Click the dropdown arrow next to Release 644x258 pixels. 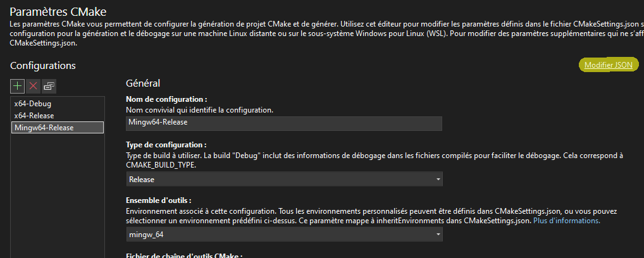coord(438,180)
